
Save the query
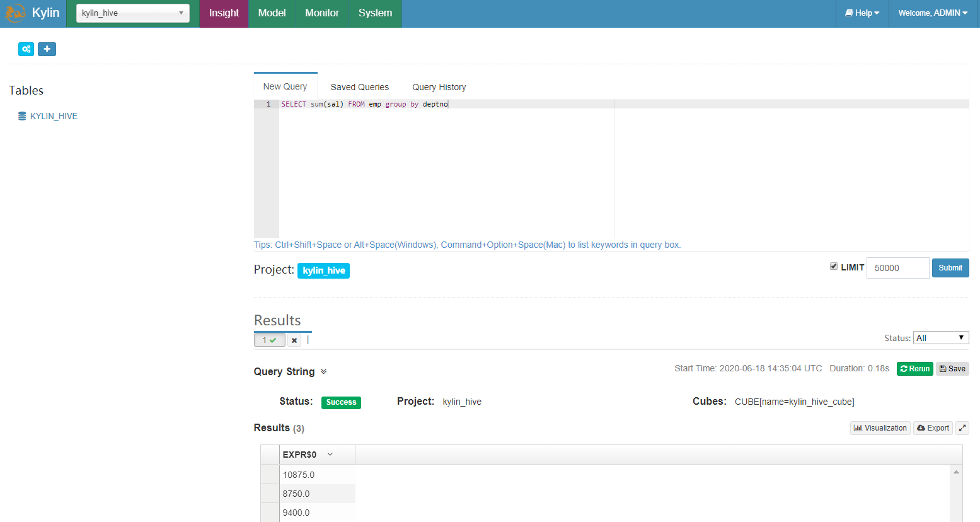952,369
